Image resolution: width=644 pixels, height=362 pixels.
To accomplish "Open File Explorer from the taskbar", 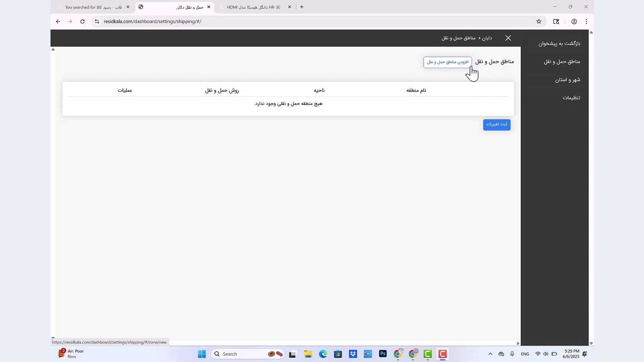I will coord(308,354).
